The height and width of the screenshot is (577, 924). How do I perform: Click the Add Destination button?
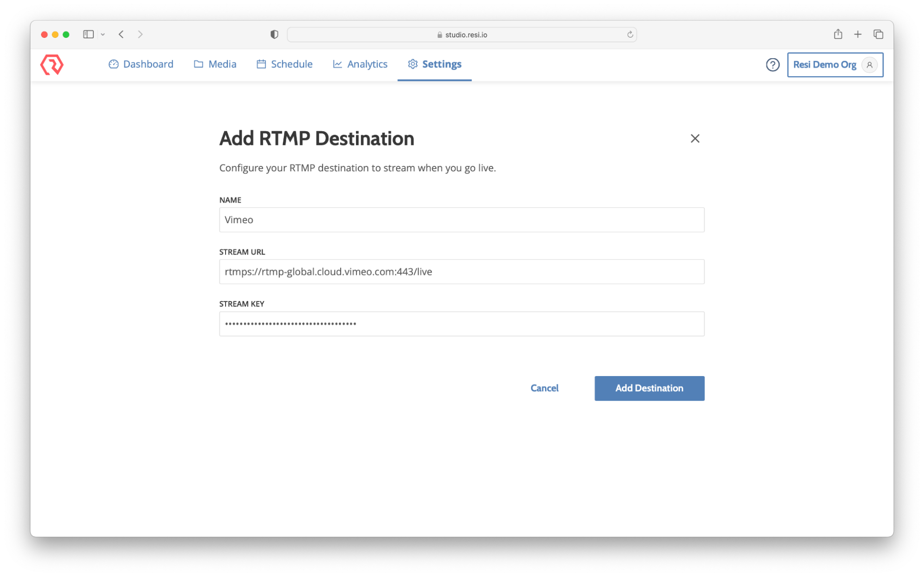pos(649,388)
